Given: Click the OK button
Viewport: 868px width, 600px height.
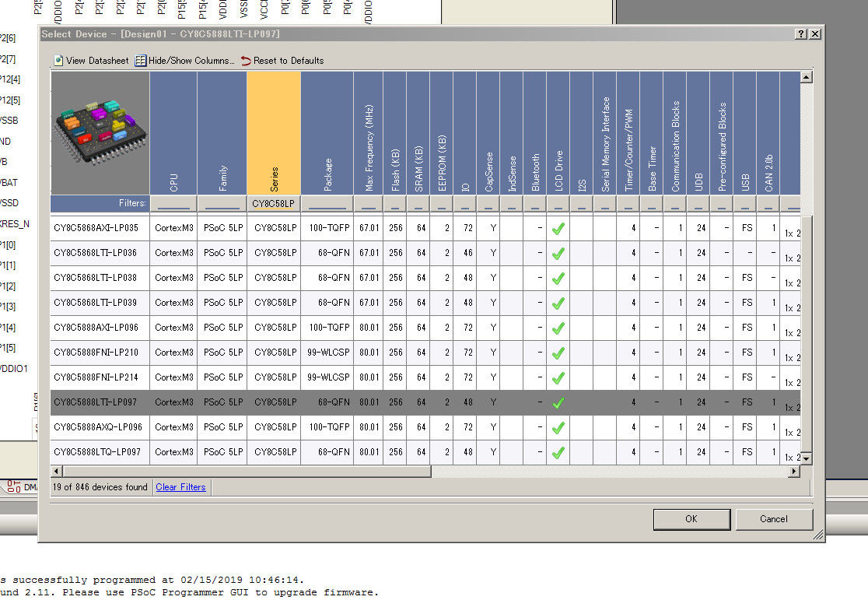Looking at the screenshot, I should [691, 519].
